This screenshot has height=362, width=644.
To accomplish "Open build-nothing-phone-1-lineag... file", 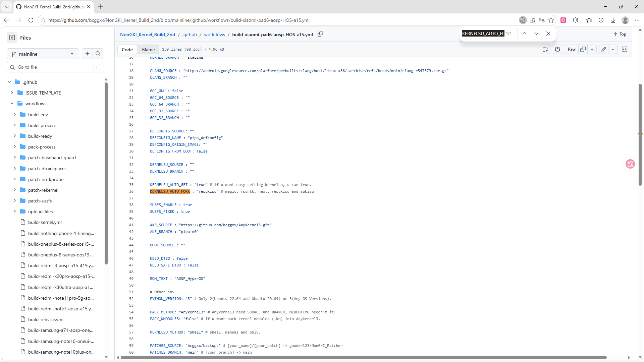I will click(x=61, y=233).
